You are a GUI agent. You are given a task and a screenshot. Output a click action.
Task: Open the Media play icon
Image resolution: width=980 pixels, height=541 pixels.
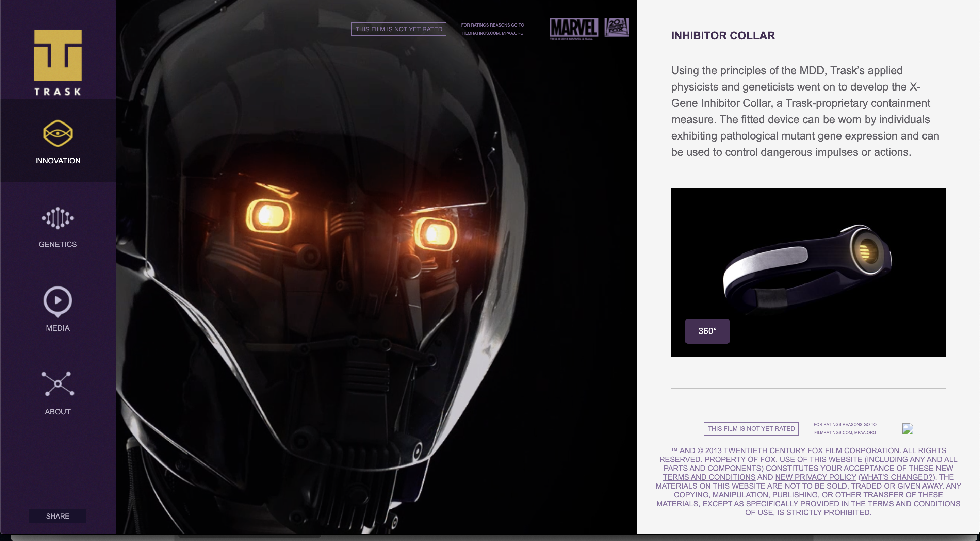point(58,301)
